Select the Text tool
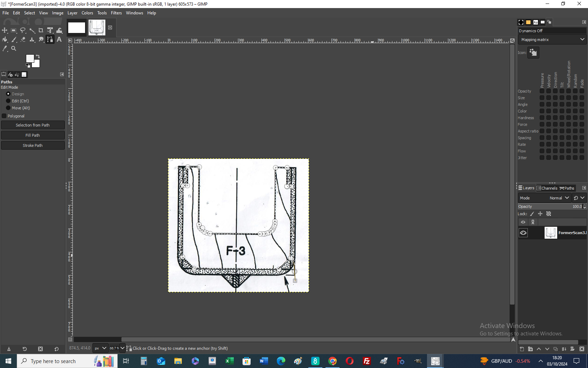Viewport: 588px width, 368px height. [x=59, y=40]
